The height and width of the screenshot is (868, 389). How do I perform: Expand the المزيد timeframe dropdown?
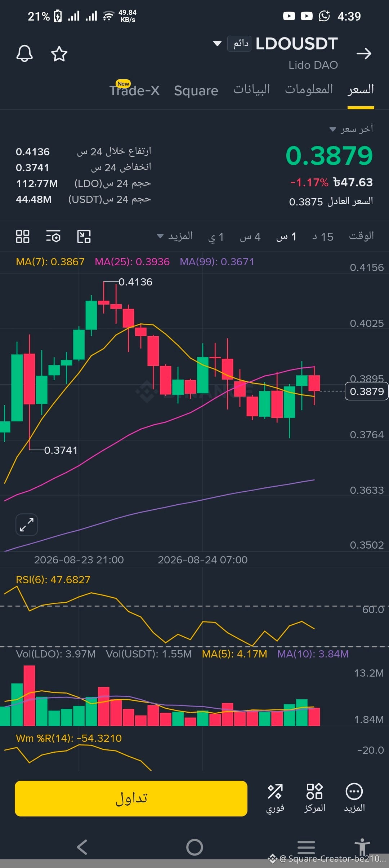(175, 236)
